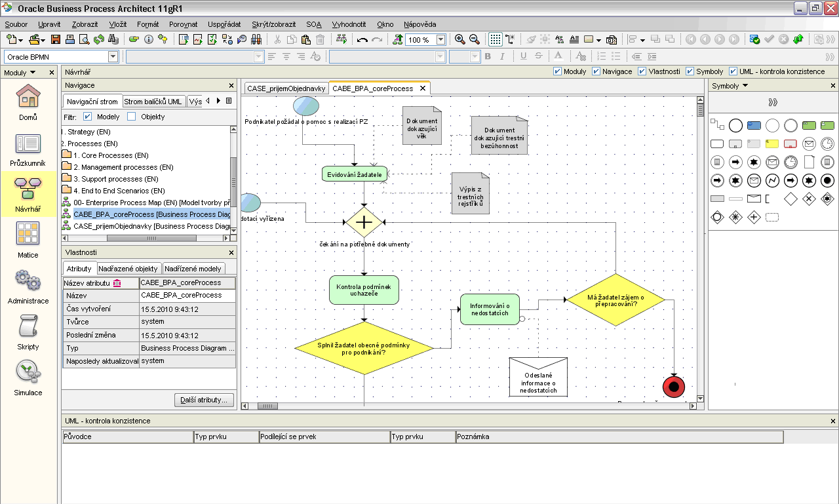Switch to Strom balíčků UML tab

point(153,102)
